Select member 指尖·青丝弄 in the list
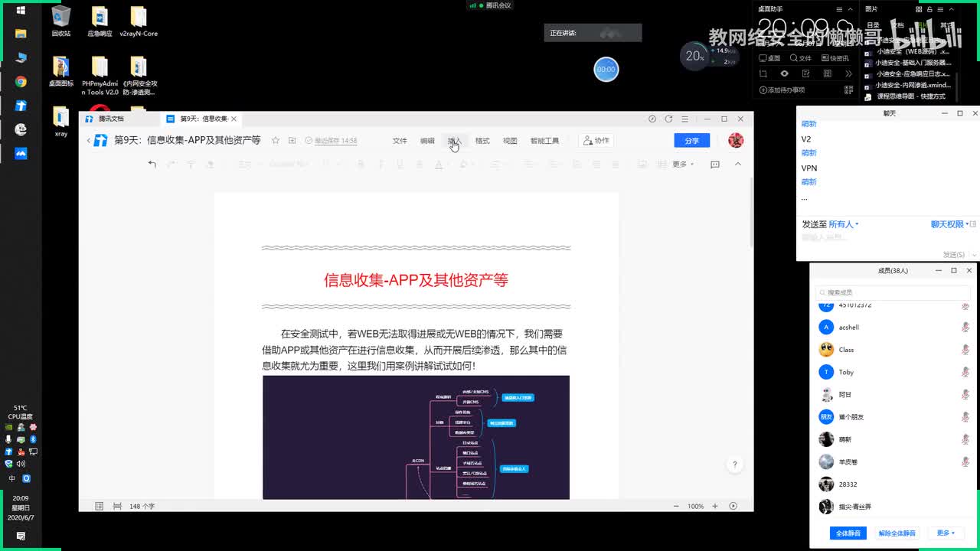The height and width of the screenshot is (551, 980). coord(893,507)
